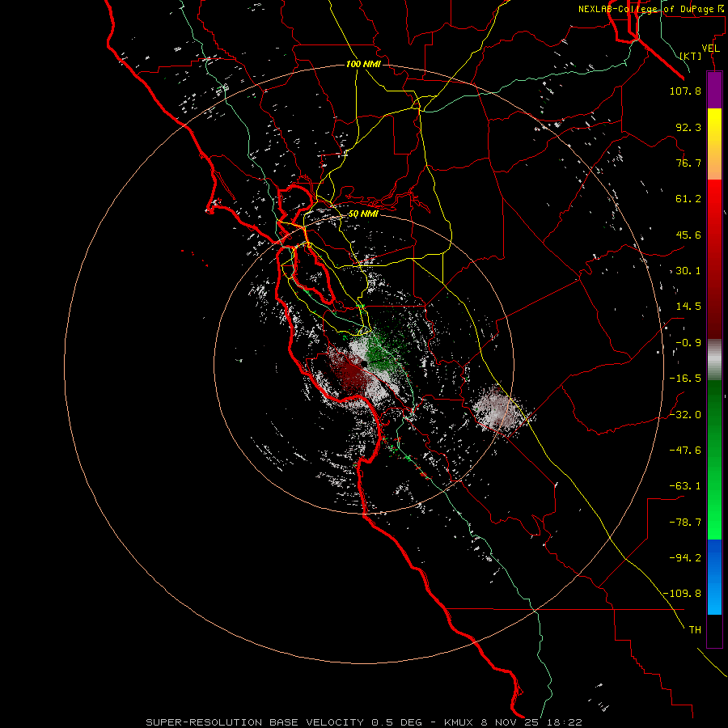
Task: Click the blue segment of the velocity color bar
Action: coord(714,577)
